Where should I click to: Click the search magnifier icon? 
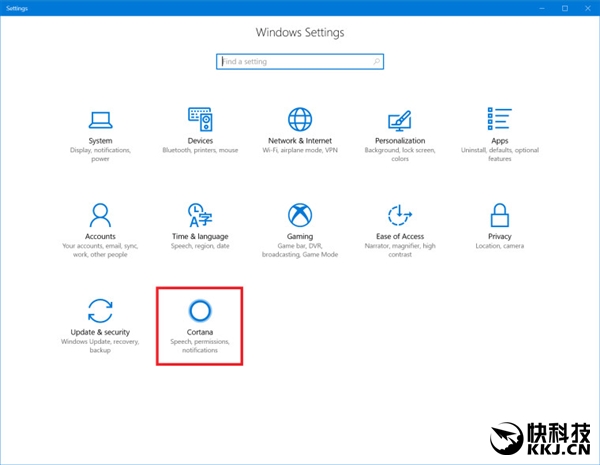point(377,61)
